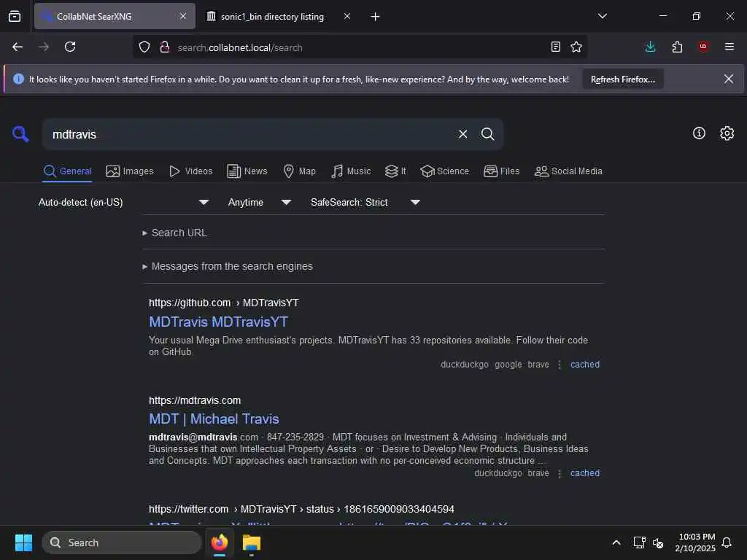Image resolution: width=747 pixels, height=560 pixels.
Task: Open the list all tabs chevron
Action: (603, 16)
